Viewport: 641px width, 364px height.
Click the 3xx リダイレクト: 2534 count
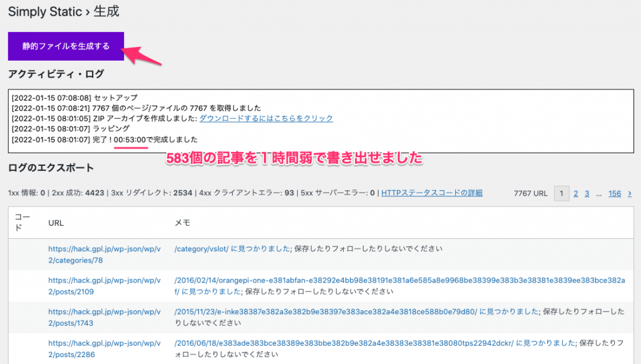151,193
